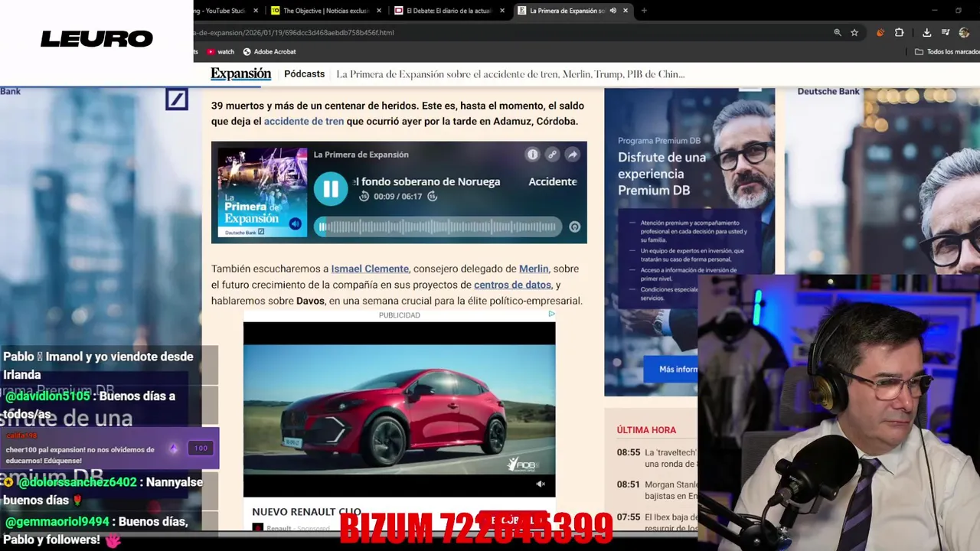Bookmark this page with the star

click(x=854, y=33)
